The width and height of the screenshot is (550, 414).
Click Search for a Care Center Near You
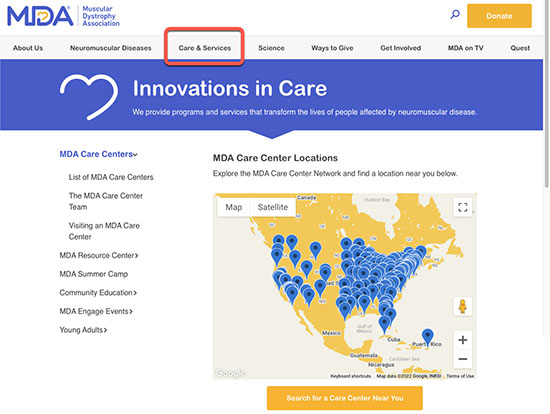[x=344, y=398]
